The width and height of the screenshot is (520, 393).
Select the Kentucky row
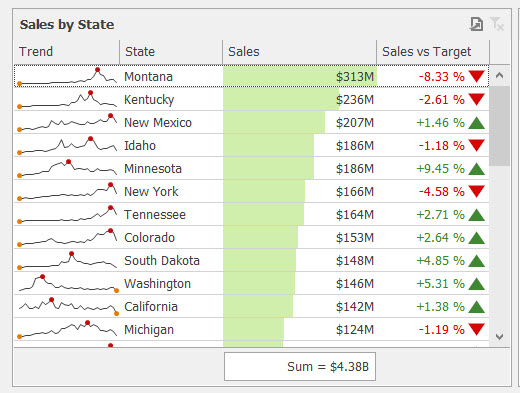(x=252, y=99)
